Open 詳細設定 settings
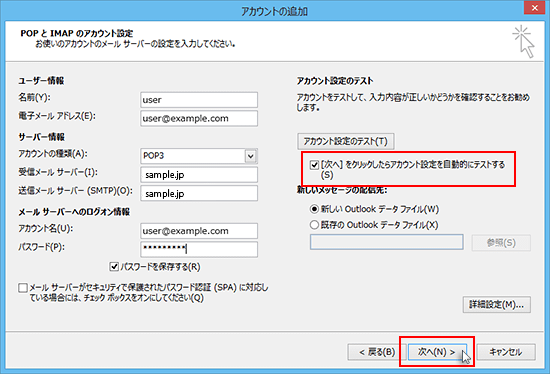The width and height of the screenshot is (550, 374). coord(497,305)
